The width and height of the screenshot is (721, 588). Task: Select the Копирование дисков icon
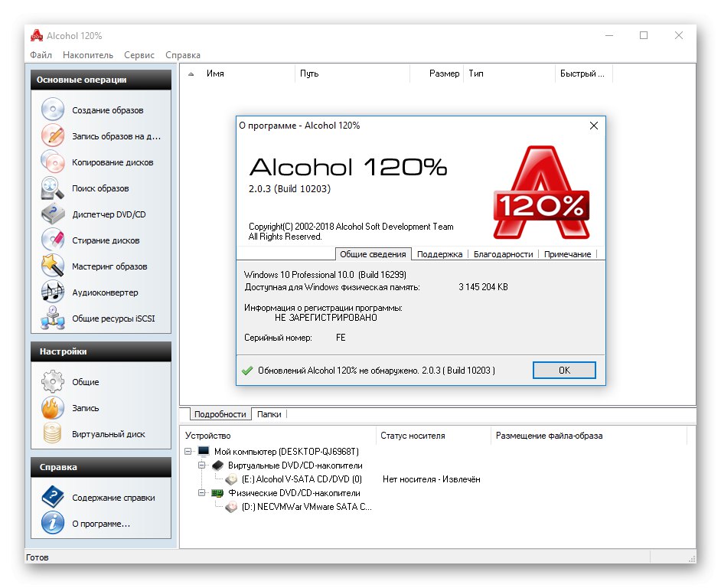52,162
